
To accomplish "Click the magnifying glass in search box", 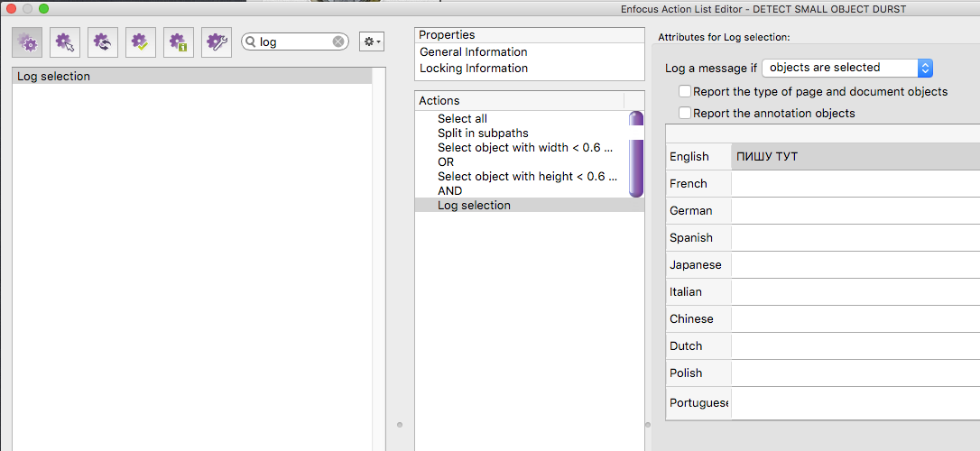I will 250,41.
